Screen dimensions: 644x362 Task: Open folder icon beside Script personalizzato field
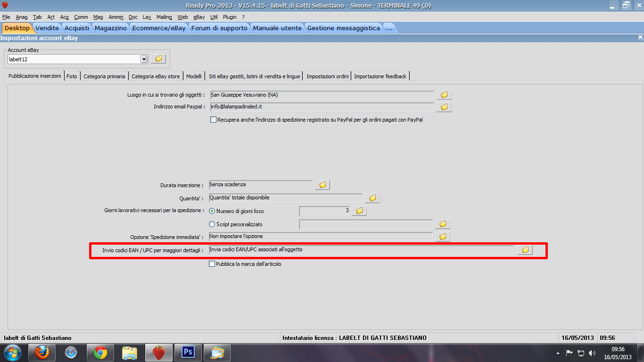coord(443,224)
